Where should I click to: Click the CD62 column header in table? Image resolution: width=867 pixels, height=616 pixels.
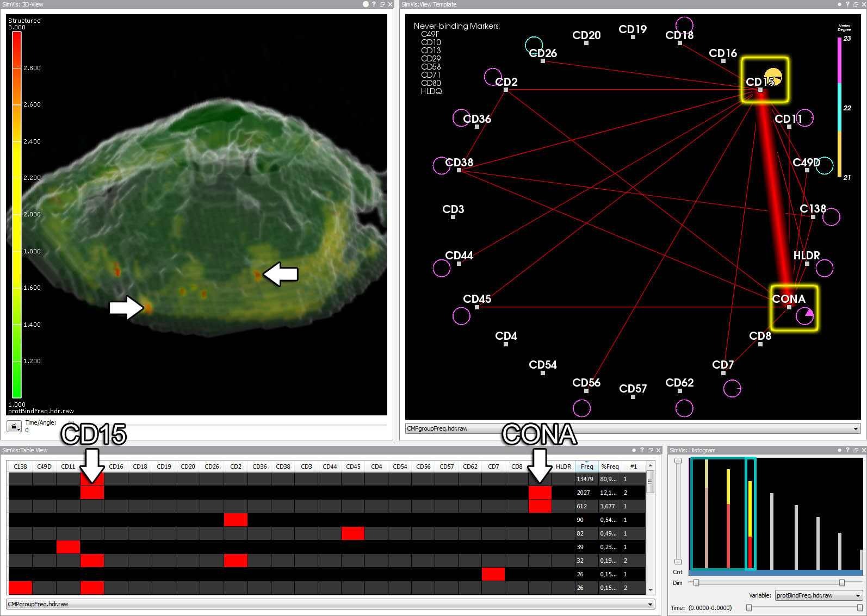tap(470, 466)
